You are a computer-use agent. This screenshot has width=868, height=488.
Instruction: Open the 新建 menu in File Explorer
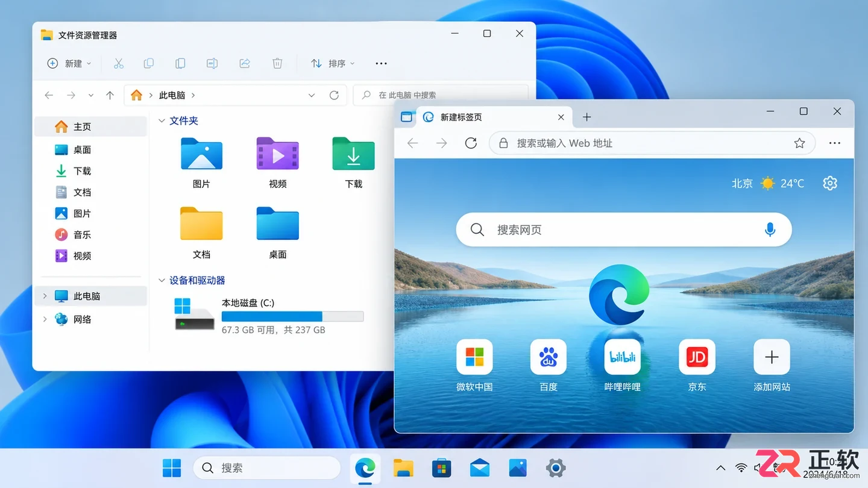pyautogui.click(x=69, y=63)
